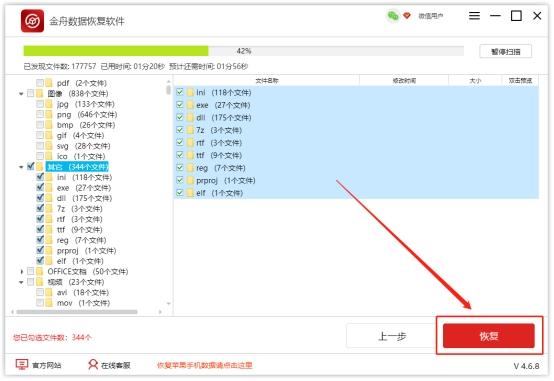Collapse the 视频 tree node arrow
Image resolution: width=554 pixels, height=381 pixels.
click(21, 282)
